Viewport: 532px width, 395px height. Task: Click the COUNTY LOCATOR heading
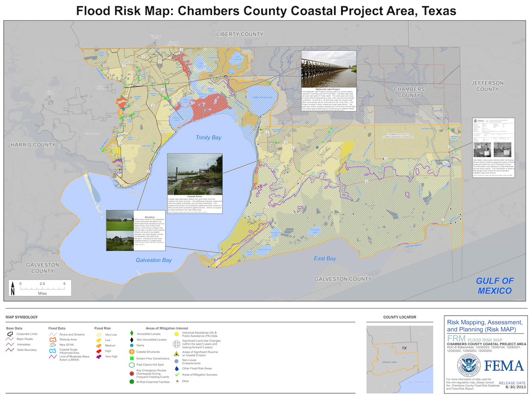(399, 317)
